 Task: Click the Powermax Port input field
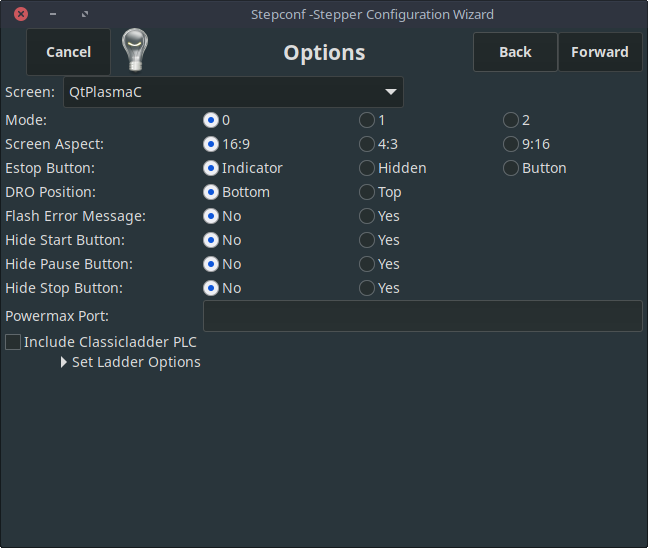(422, 316)
